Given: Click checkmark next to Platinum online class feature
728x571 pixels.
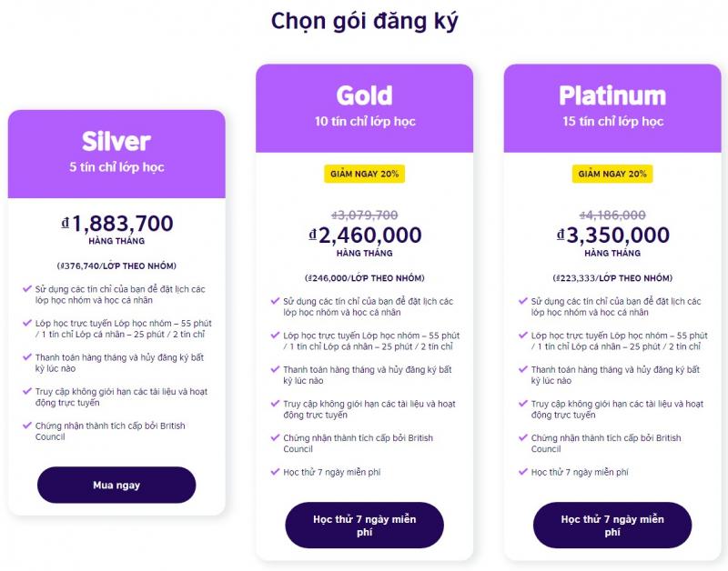Looking at the screenshot, I should (x=523, y=335).
